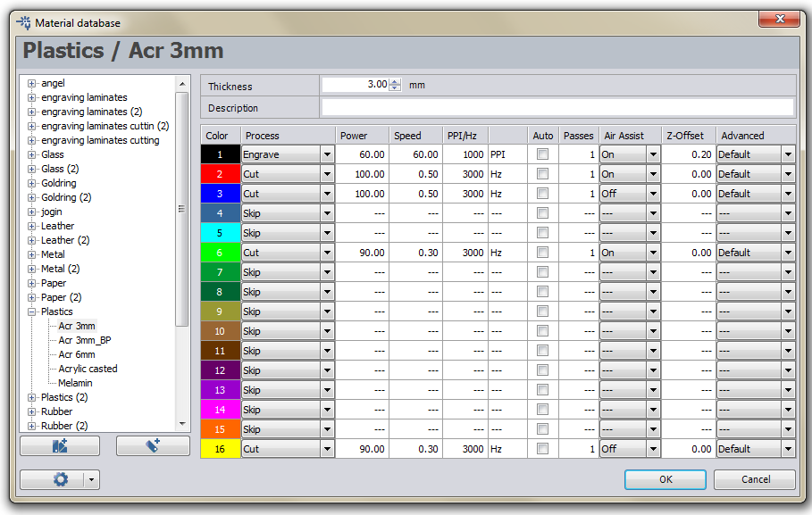Click the Description text field
The width and height of the screenshot is (812, 515).
557,108
